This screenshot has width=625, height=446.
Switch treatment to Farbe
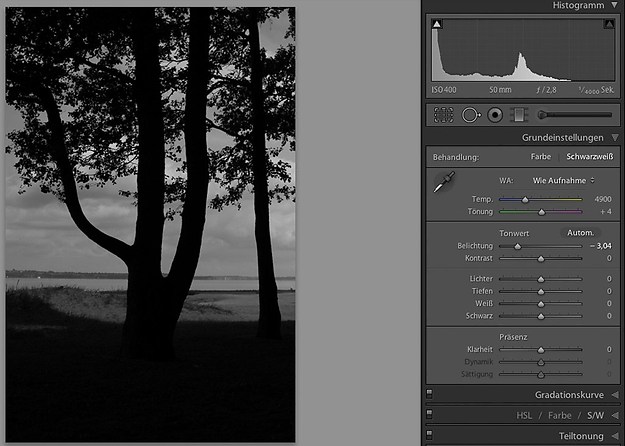click(x=540, y=157)
